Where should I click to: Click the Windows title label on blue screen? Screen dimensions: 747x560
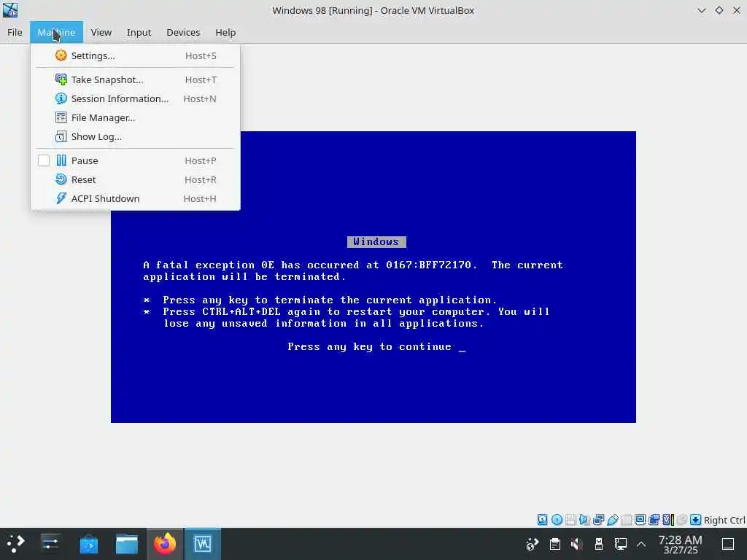376,242
